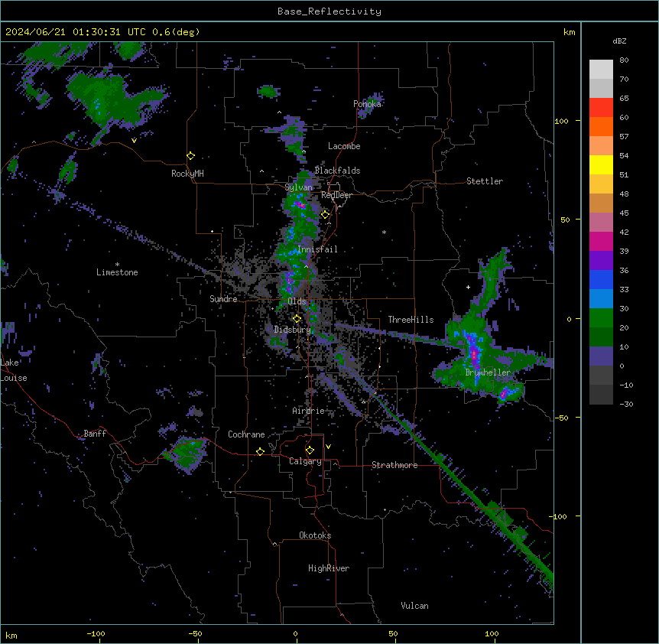Screen dimensions: 659x644
Task: Select the magenta swatch in the legend
Action: coord(601,241)
